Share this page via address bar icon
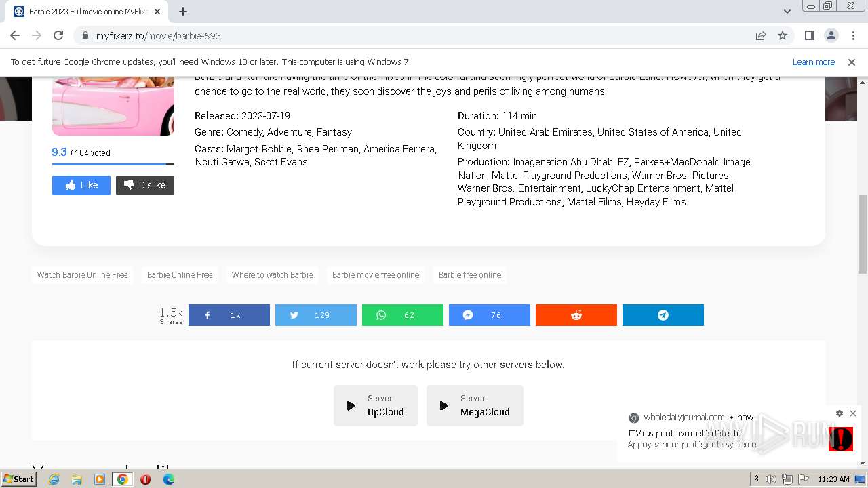Screen dimensions: 868x488 pos(761,35)
